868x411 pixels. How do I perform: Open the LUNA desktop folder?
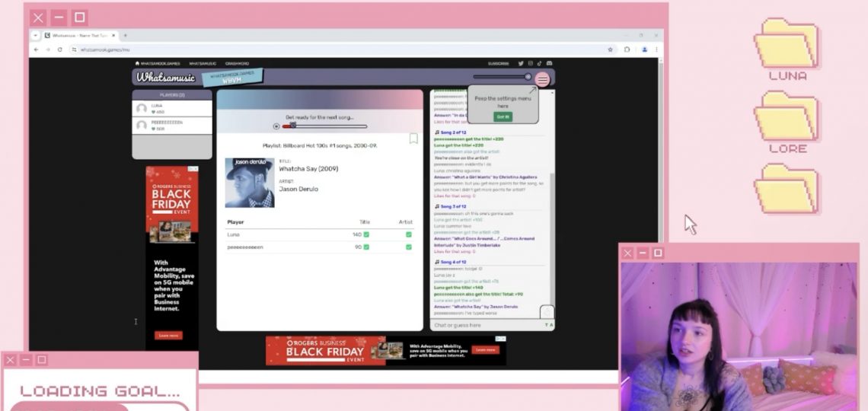click(x=787, y=46)
